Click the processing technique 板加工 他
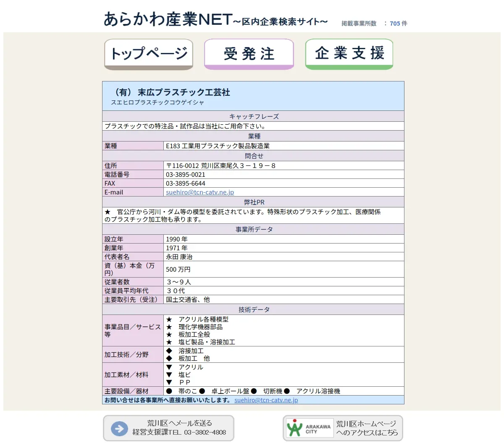This screenshot has height=443, width=504. 194,359
